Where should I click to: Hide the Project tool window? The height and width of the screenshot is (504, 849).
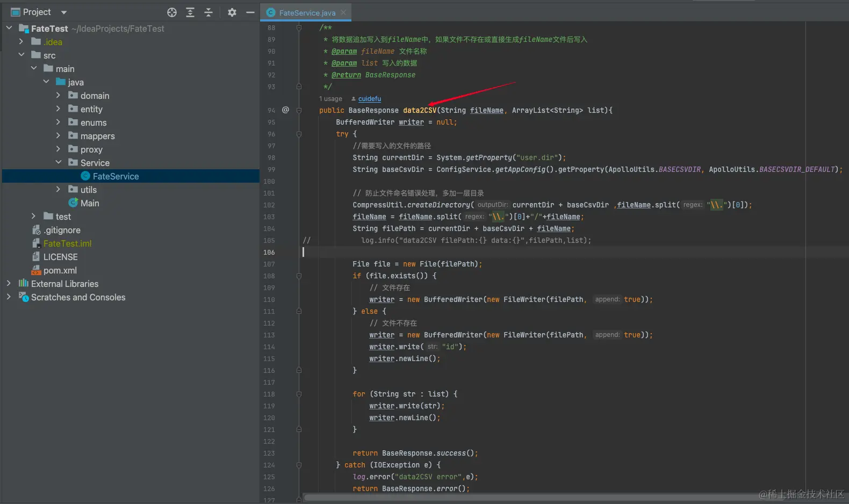250,12
